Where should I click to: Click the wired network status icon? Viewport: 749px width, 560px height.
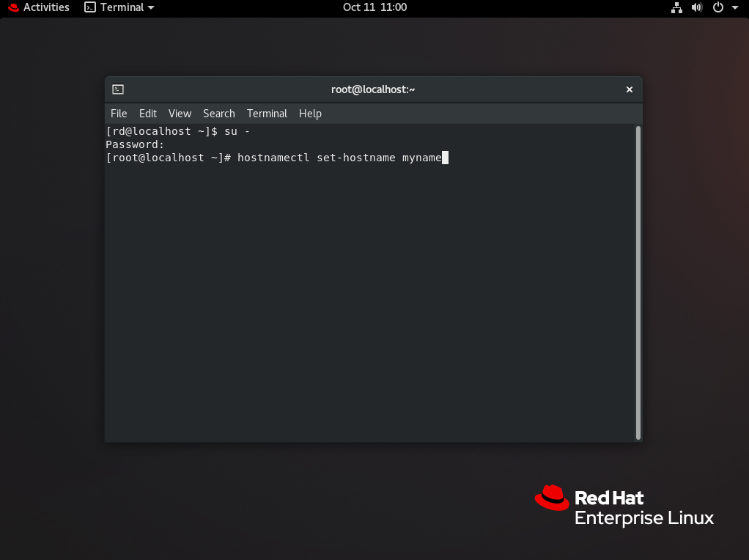(x=676, y=7)
